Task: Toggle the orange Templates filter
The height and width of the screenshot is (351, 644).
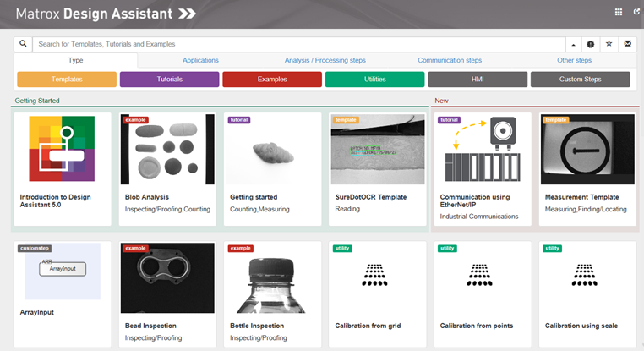Action: tap(67, 80)
